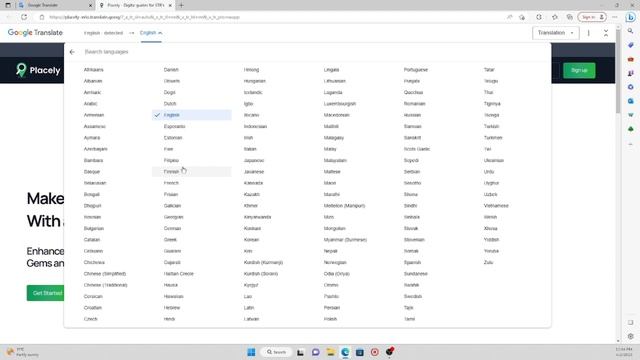Screen dimensions: 640x360
Task: Select Chinese (Traditional) language
Action: point(106,285)
